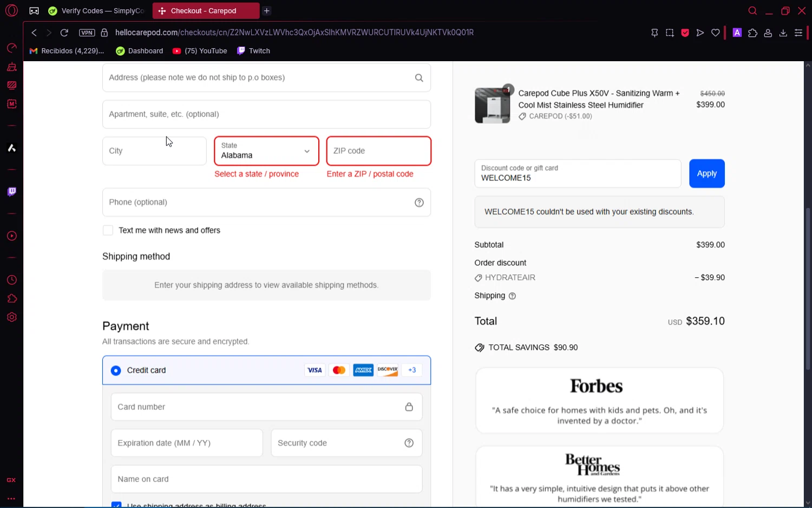Open the sidebar player icon

coord(11,236)
